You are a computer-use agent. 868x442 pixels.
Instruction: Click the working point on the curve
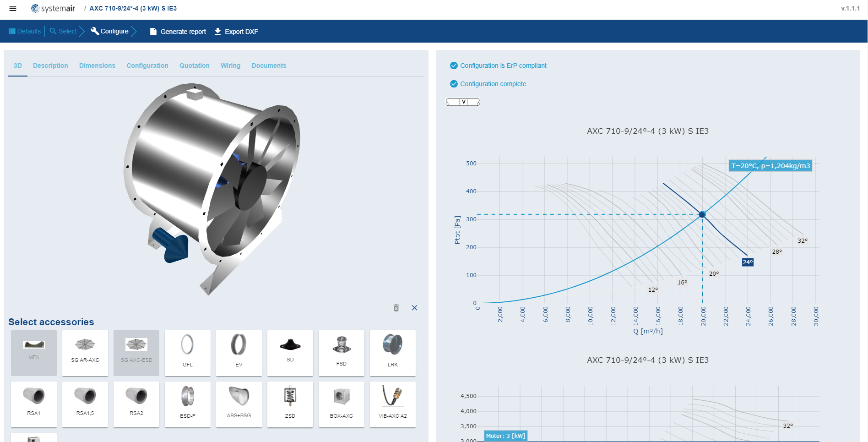[x=702, y=214]
